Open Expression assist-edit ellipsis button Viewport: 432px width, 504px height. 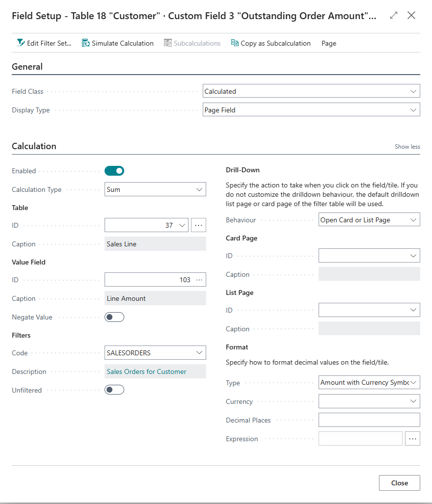(412, 438)
